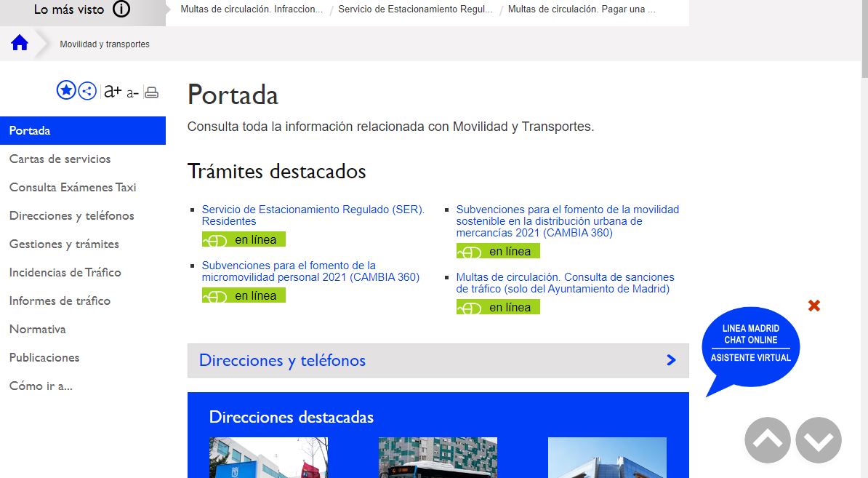Open Multas de circulación Consulta de sanciones link
Viewport: 868px width, 478px height.
[x=565, y=283]
